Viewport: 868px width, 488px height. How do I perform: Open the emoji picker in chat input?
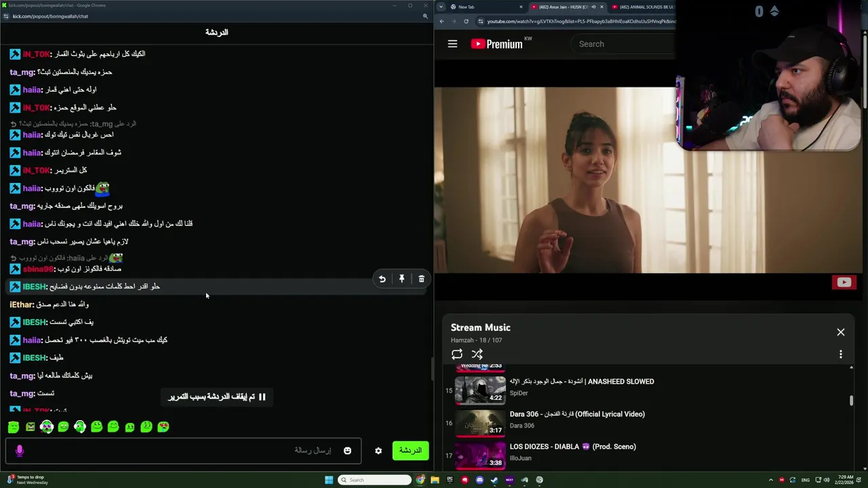click(x=347, y=451)
